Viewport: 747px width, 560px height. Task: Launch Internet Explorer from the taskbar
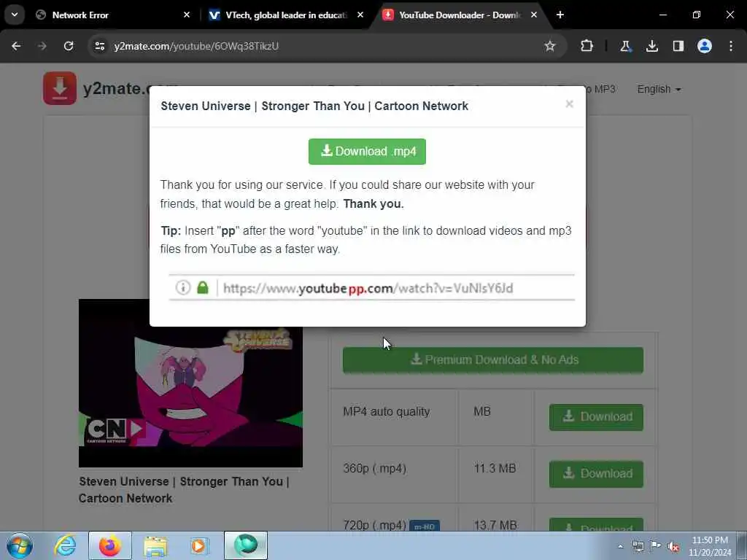pos(65,545)
